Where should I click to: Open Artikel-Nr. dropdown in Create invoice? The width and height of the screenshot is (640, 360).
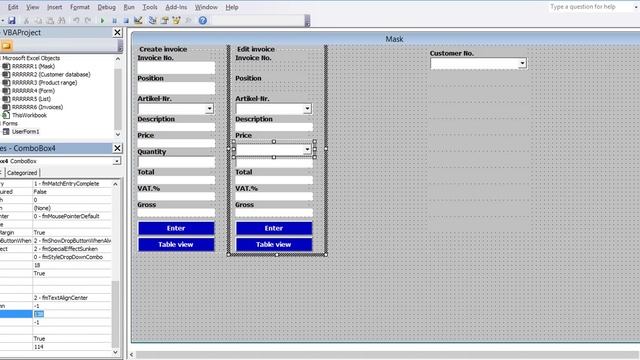[209, 109]
